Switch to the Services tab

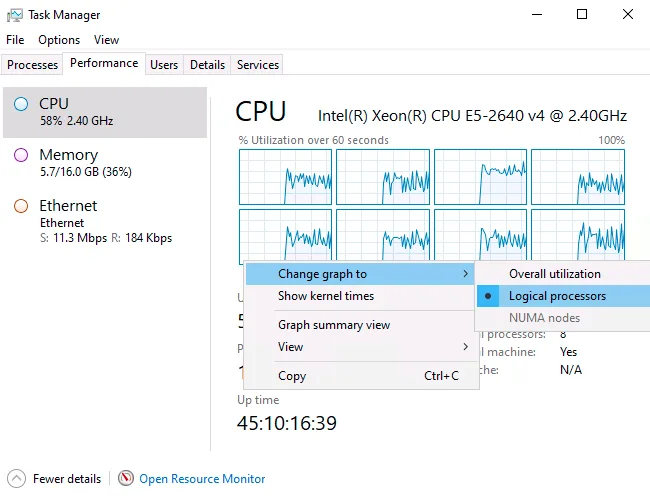[x=257, y=65]
